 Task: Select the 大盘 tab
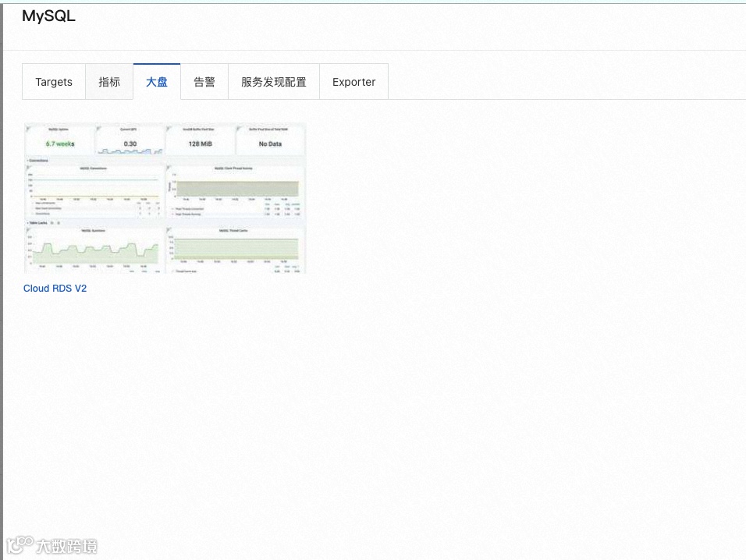(x=157, y=82)
